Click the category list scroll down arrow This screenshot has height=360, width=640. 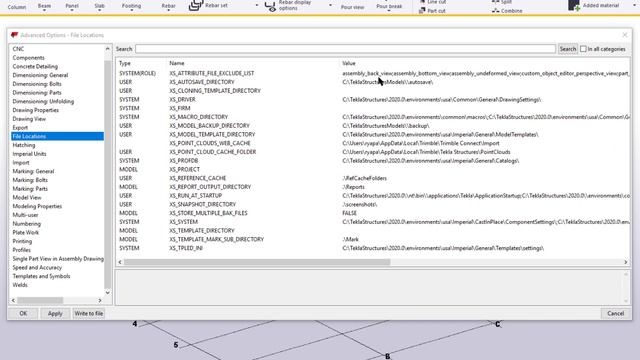(108, 292)
